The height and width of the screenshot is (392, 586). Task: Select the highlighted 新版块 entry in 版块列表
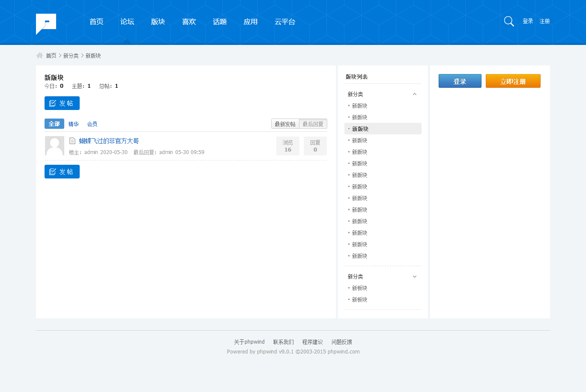383,129
